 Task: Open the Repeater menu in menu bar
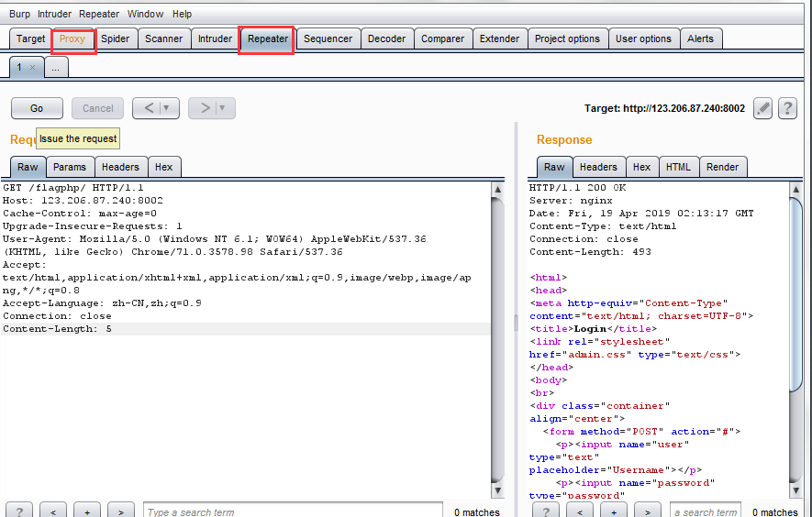99,14
